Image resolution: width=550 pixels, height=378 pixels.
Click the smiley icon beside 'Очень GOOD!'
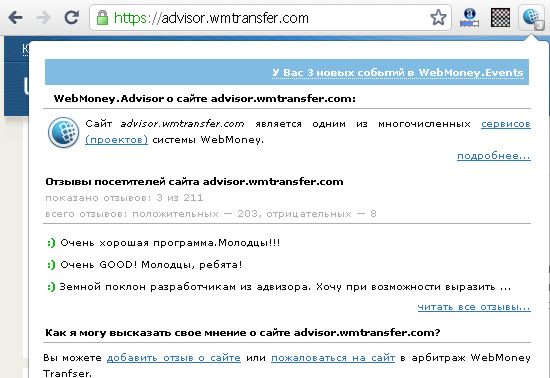51,265
